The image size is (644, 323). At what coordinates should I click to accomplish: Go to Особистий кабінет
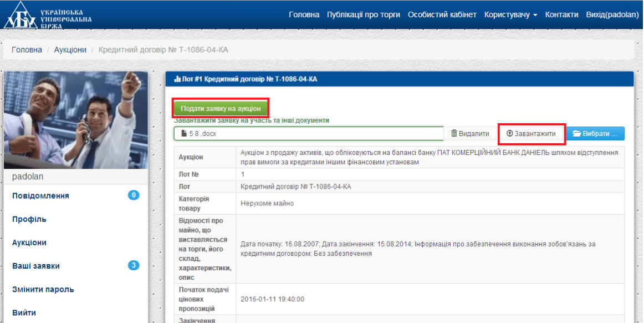[442, 15]
